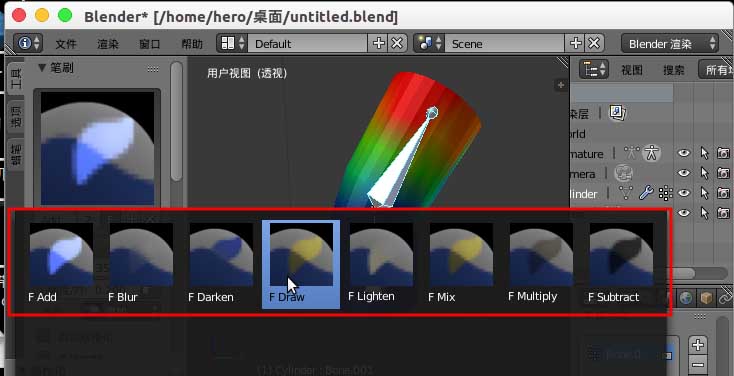The height and width of the screenshot is (376, 734).
Task: Click the Cylinder vertex groups icon
Action: click(665, 193)
